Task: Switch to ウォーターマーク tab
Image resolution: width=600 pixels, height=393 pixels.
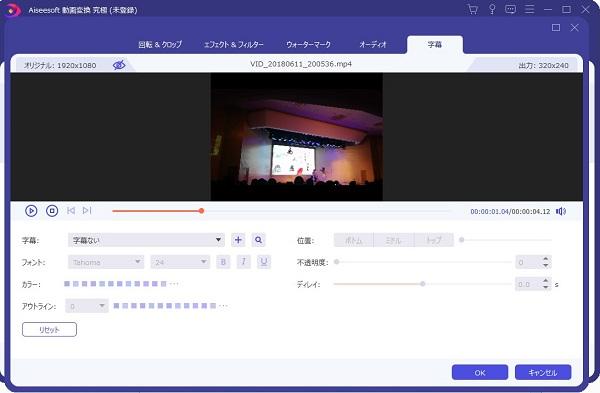Action: [x=308, y=44]
